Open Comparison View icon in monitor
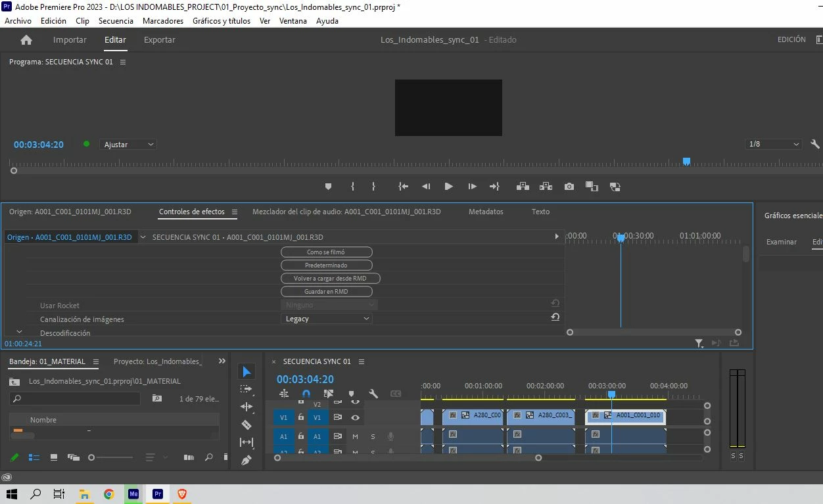The width and height of the screenshot is (823, 504). click(592, 187)
